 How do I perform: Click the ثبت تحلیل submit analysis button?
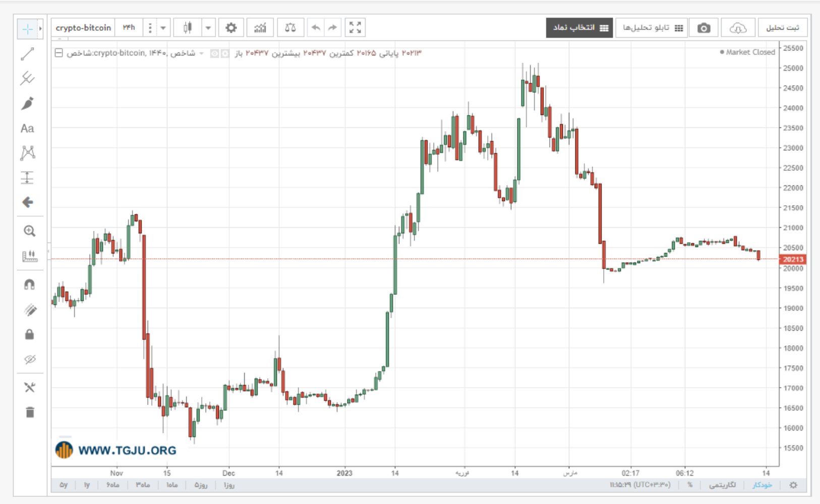pos(782,28)
